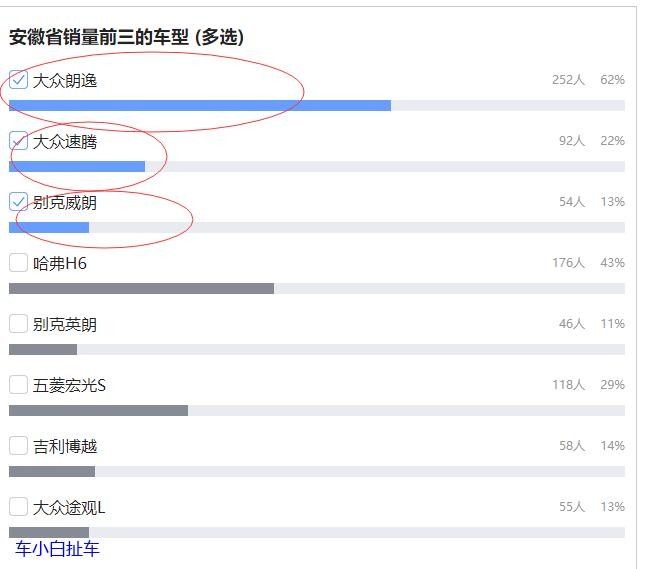Click the 车小白扯车 link
The width and height of the screenshot is (649, 569).
coord(57,549)
